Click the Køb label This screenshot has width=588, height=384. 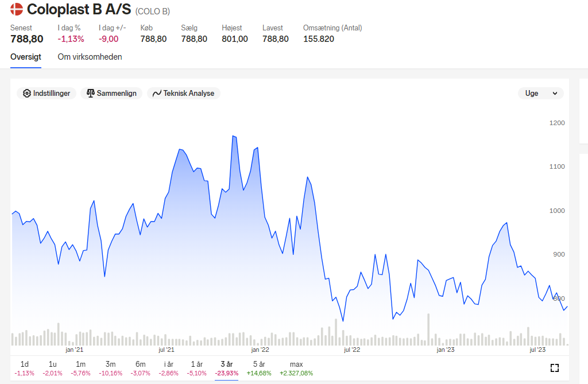point(146,28)
